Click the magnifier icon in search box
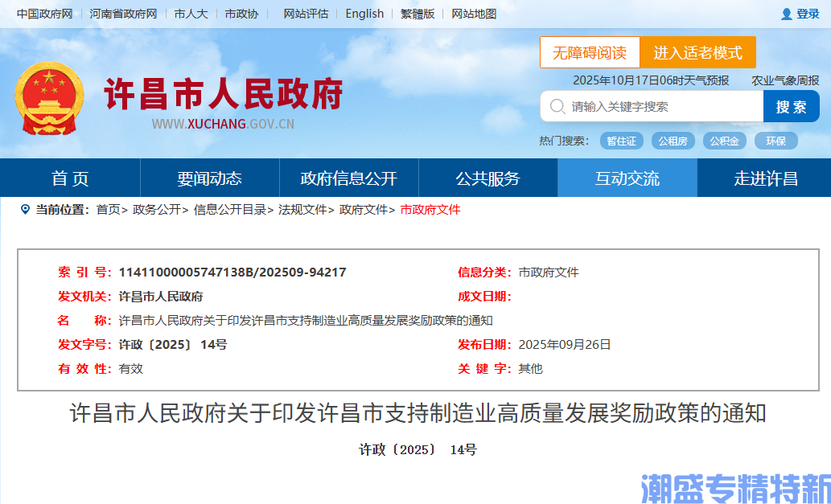This screenshot has height=504, width=831. [556, 106]
